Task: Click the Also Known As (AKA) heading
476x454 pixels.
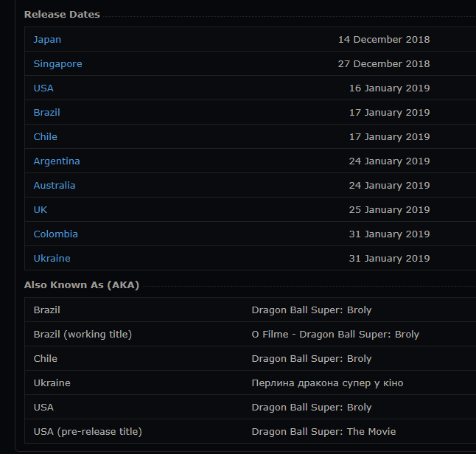Action: [82, 285]
